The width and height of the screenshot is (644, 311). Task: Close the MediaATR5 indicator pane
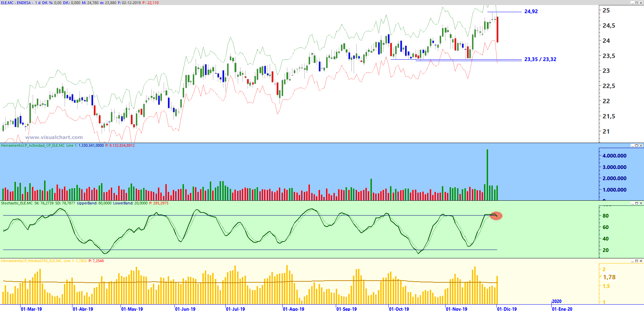(x=641, y=261)
